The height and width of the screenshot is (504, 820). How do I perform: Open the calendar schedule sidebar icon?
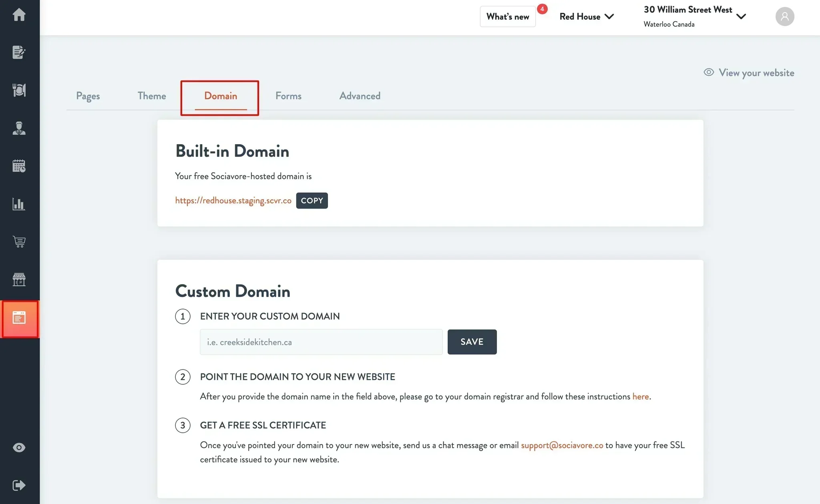[19, 166]
